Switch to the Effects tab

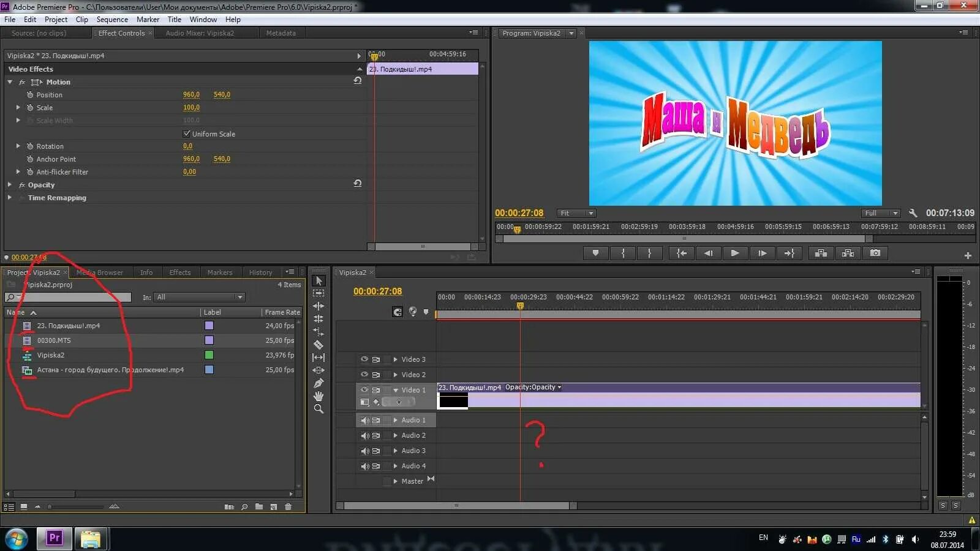pos(180,272)
